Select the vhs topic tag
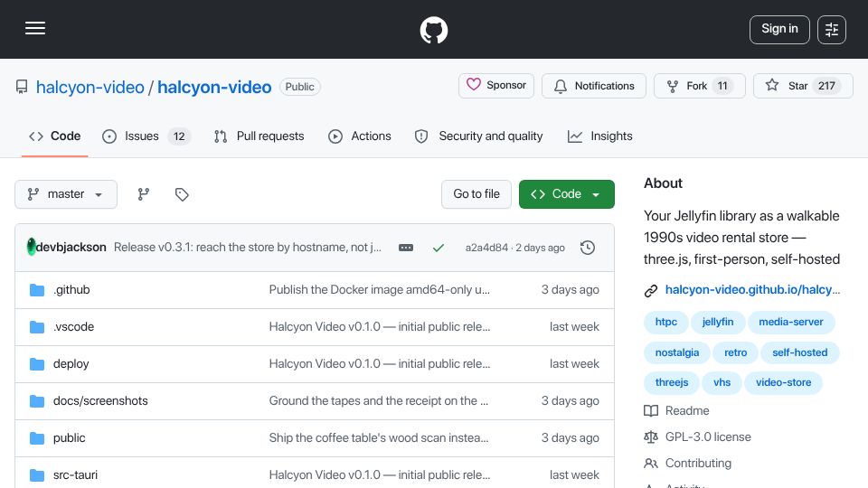 (x=722, y=383)
